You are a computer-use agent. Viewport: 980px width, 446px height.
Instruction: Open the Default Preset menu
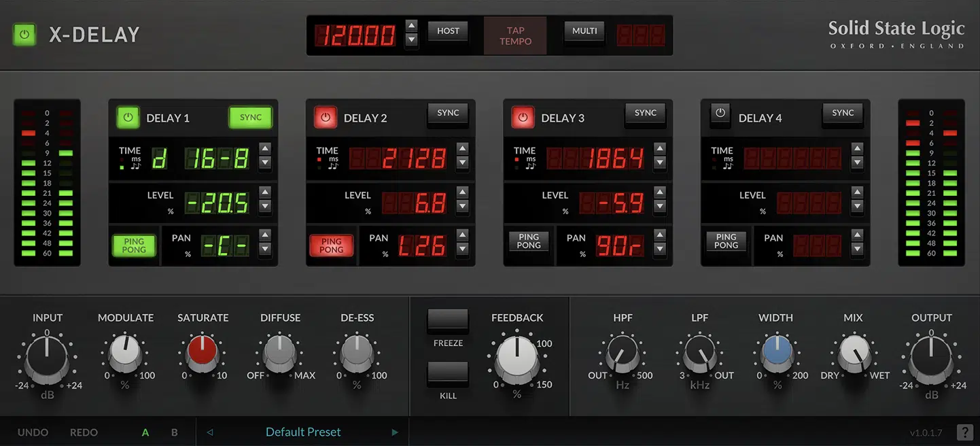[303, 432]
